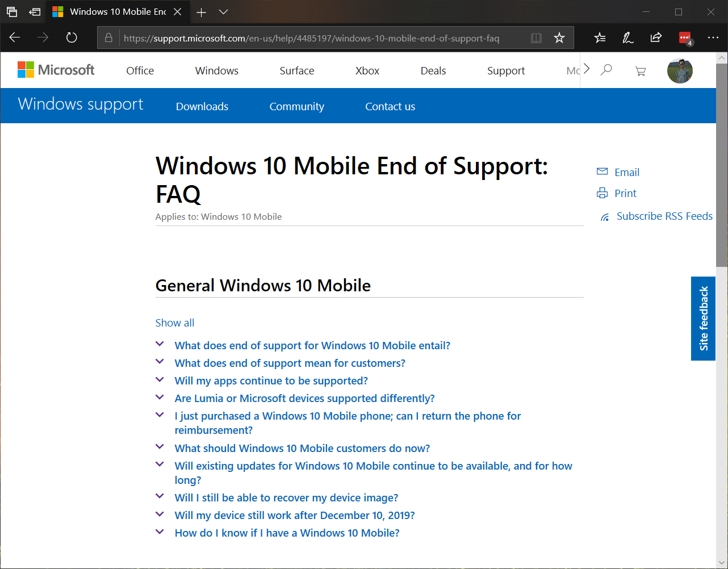The image size is (728, 569).
Task: Set these tabs aside icon
Action: point(35,11)
